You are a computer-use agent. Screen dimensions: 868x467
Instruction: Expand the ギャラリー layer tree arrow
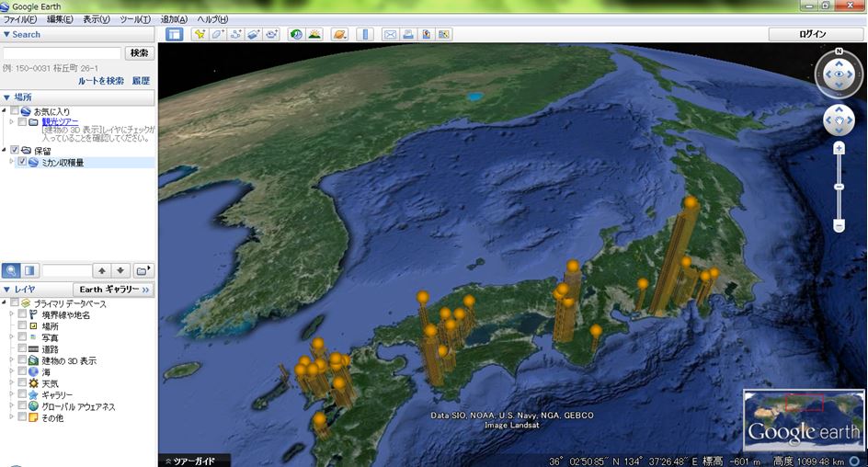(12, 394)
